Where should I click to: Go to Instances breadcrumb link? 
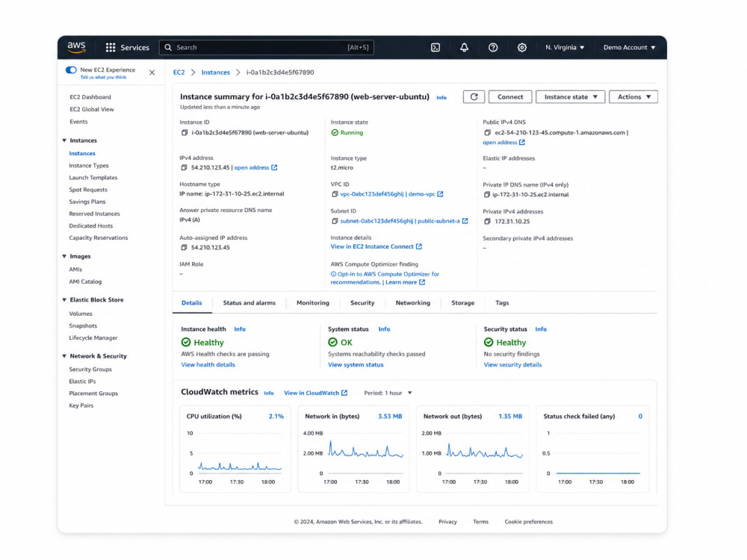215,72
